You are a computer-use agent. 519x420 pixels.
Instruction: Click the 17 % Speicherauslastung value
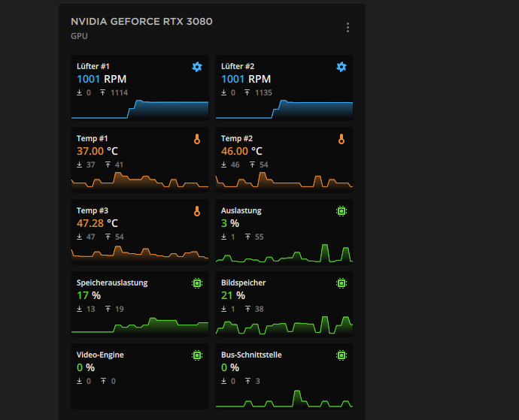click(x=89, y=295)
